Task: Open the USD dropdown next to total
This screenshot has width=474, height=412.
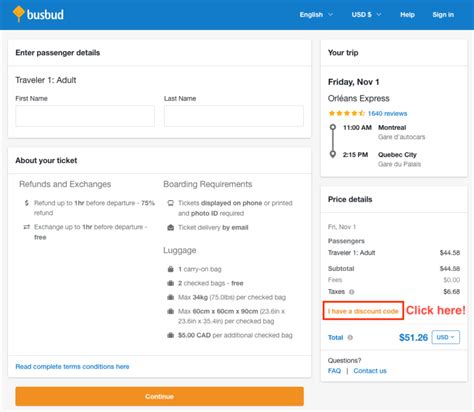Action: click(x=446, y=337)
